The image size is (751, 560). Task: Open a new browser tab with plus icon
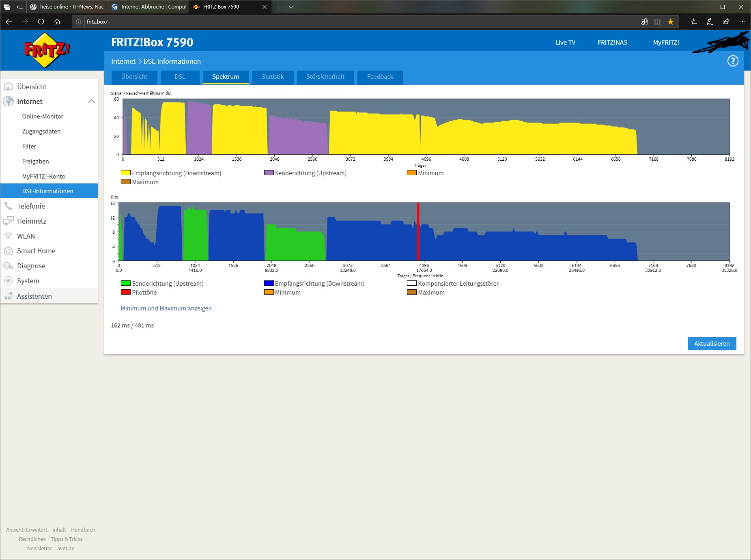point(278,7)
